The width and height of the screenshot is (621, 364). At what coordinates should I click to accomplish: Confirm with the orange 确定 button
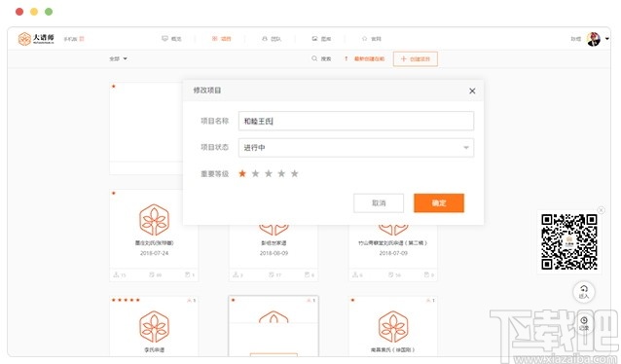coord(439,203)
